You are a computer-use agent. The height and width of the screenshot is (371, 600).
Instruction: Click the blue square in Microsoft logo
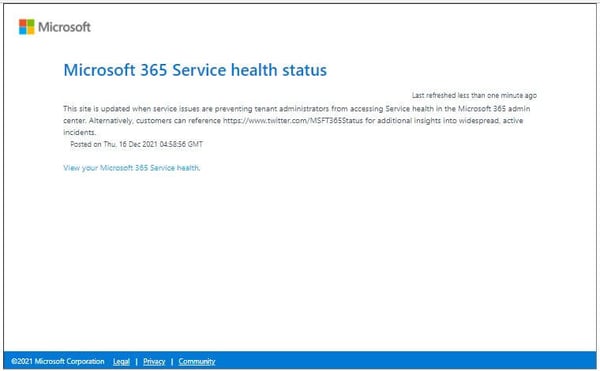(x=23, y=31)
